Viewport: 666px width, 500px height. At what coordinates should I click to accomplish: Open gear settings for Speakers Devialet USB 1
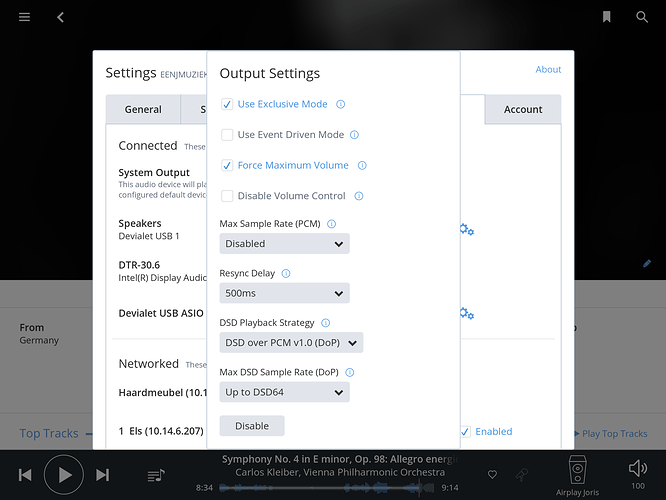(467, 229)
